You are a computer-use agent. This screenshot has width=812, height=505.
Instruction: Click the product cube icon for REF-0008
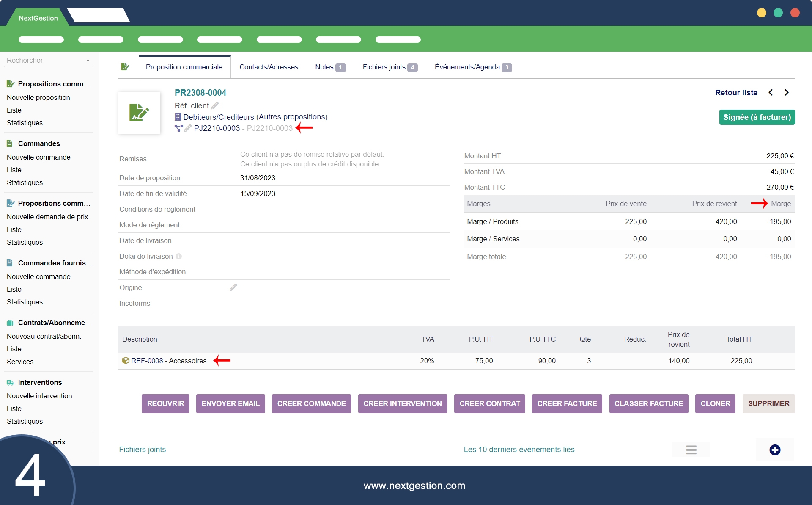tap(126, 361)
